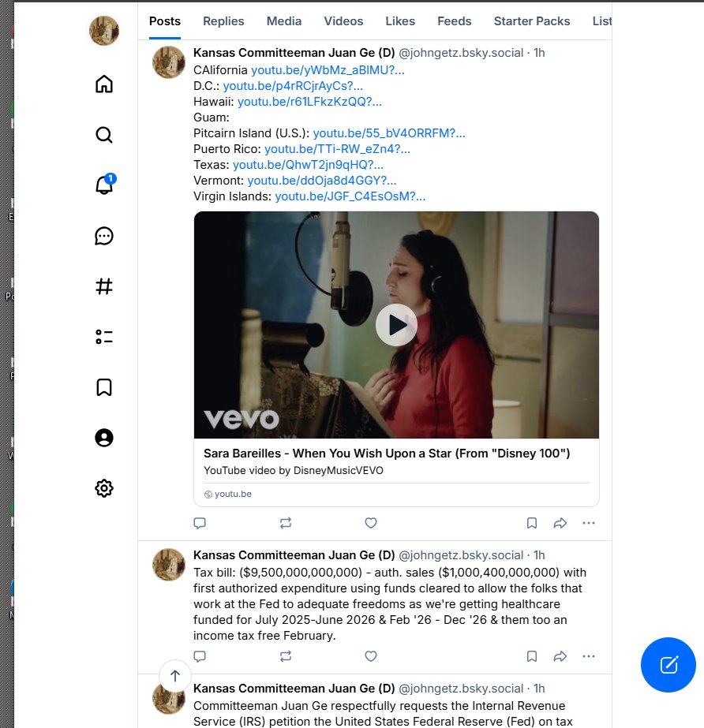Share the Tax bill post
This screenshot has height=728, width=704.
(560, 656)
